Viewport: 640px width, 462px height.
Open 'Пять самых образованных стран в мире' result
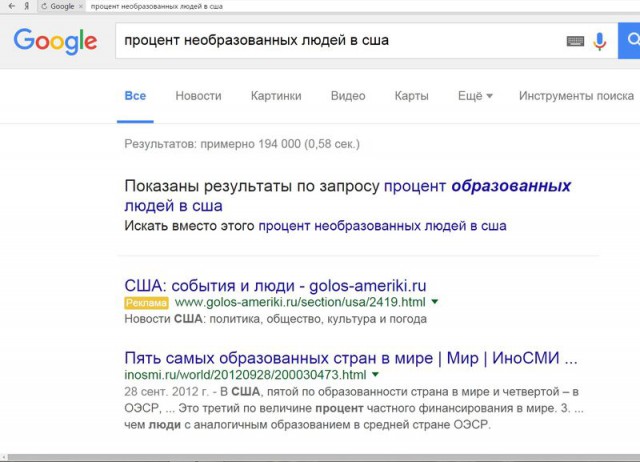pos(351,358)
